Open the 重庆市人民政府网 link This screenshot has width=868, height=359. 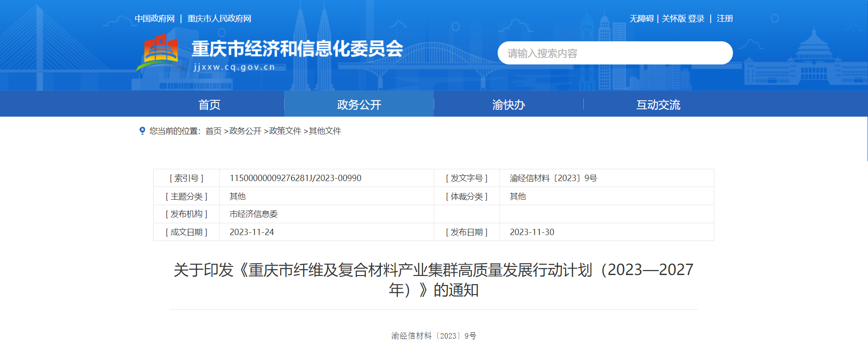pos(219,19)
